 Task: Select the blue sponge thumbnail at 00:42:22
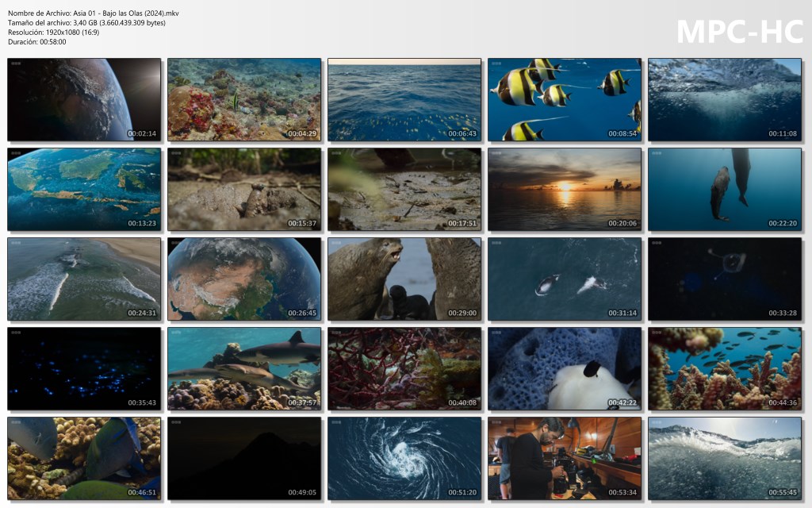click(565, 368)
